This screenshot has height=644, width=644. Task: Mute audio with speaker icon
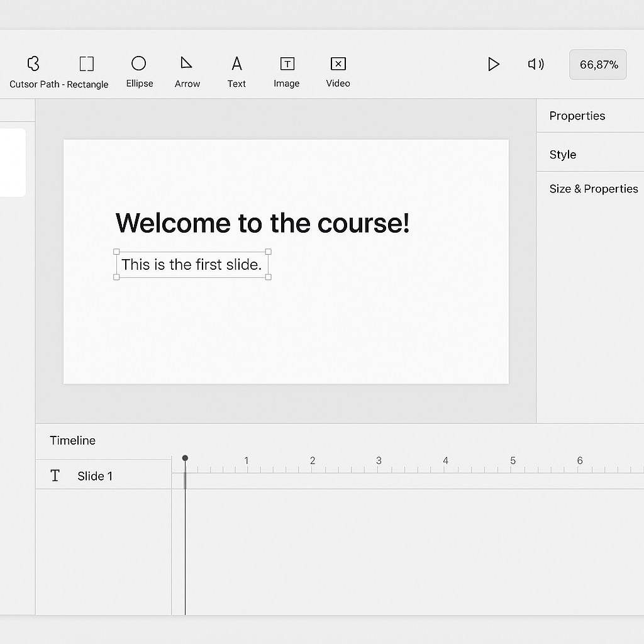(x=535, y=64)
